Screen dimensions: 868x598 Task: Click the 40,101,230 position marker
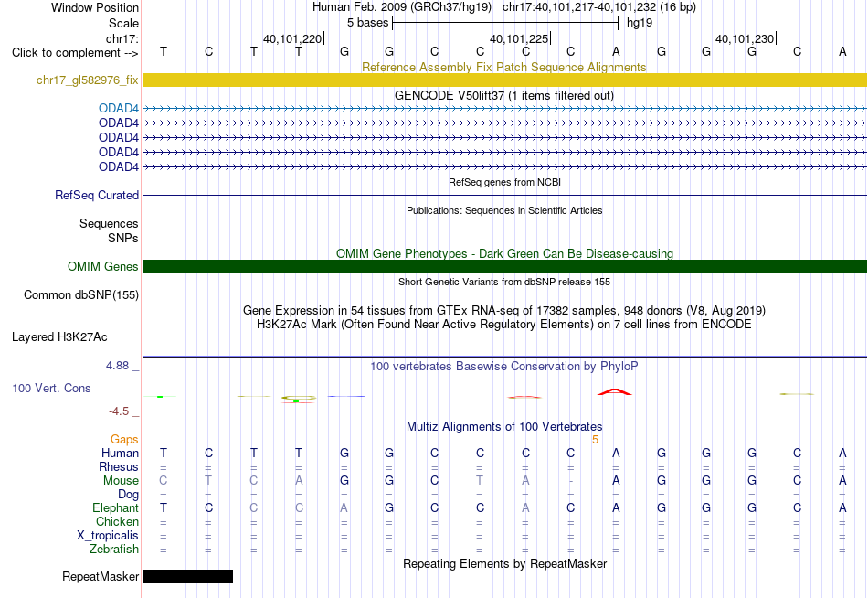tap(745, 38)
